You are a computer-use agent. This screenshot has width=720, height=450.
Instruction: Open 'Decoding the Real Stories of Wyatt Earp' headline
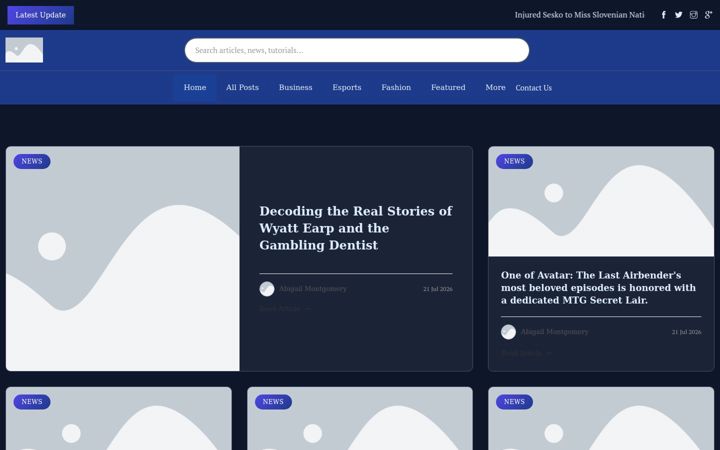point(356,228)
